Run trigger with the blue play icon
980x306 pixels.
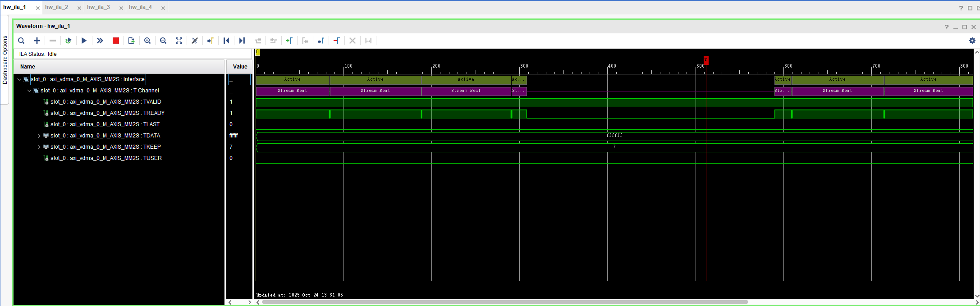point(84,41)
